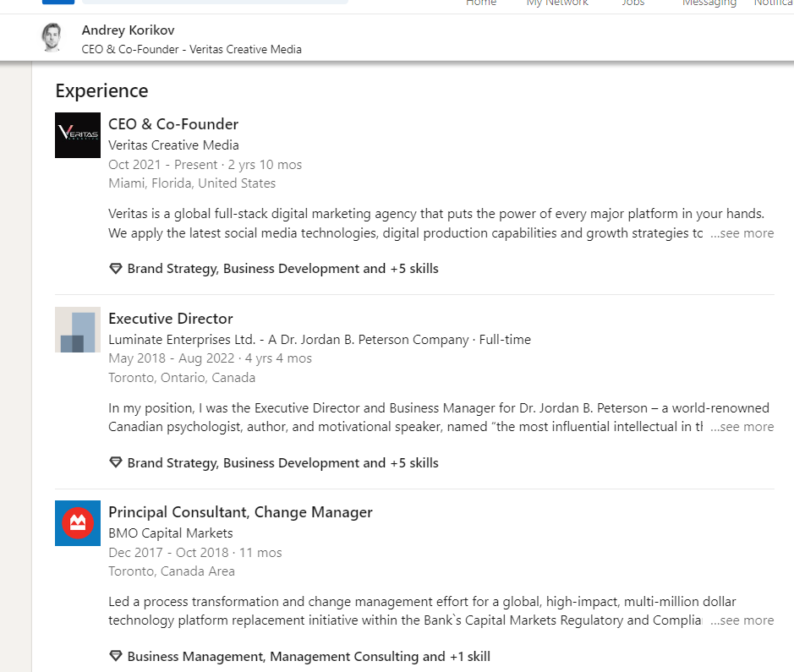Click Andrey Korikov's profile photo
The width and height of the screenshot is (794, 672).
pos(52,37)
